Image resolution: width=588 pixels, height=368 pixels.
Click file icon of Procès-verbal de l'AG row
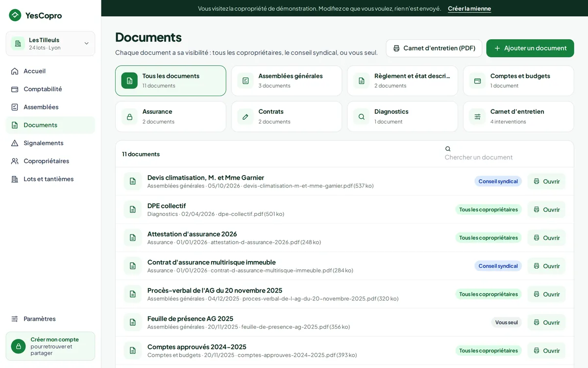pos(133,294)
